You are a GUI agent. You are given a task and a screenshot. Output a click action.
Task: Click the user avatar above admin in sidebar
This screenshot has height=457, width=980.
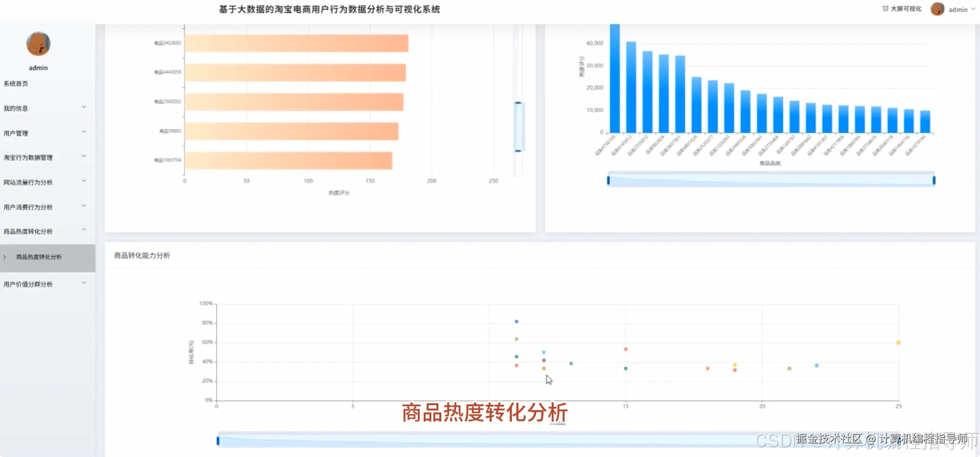click(x=38, y=44)
